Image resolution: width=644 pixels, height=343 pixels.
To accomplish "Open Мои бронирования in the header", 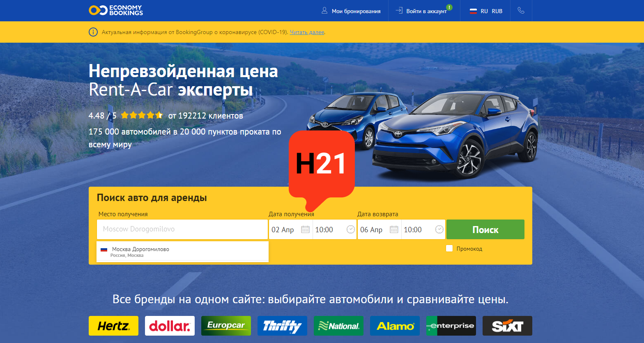I will click(351, 11).
